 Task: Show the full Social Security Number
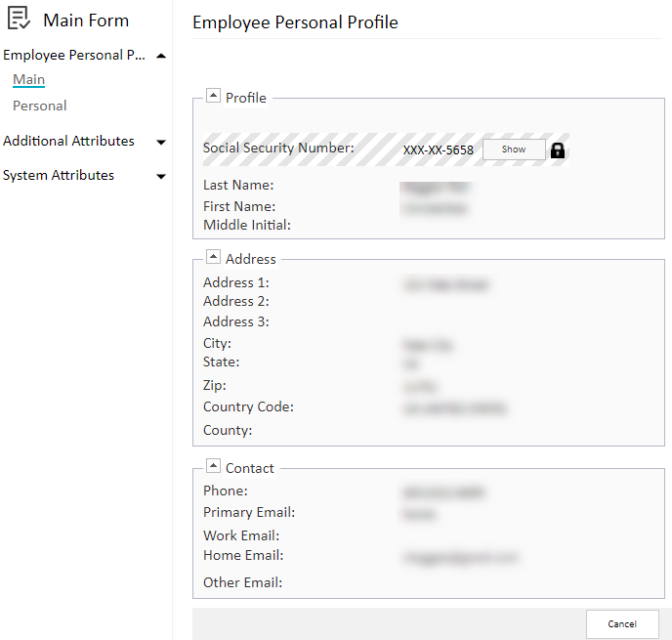coord(514,149)
